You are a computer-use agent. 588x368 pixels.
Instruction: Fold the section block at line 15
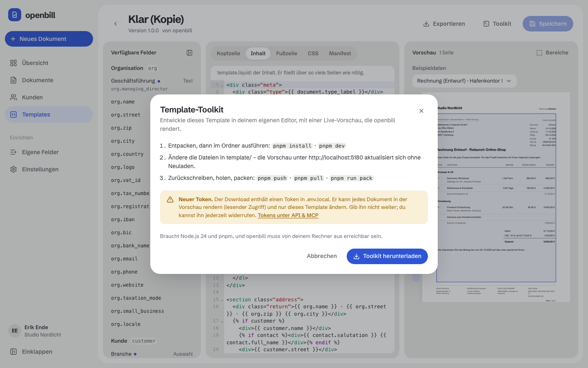222,300
